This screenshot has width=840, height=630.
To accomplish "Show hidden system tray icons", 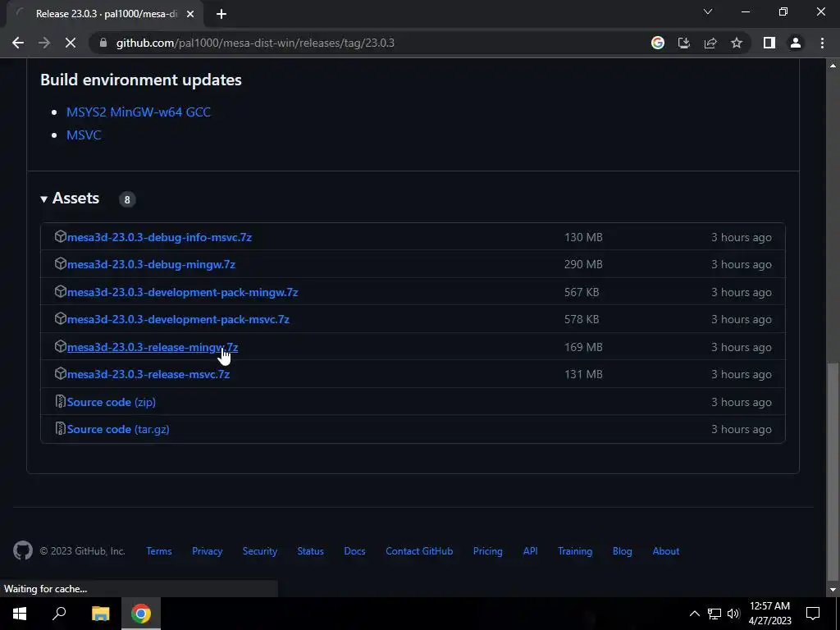I will click(x=694, y=614).
